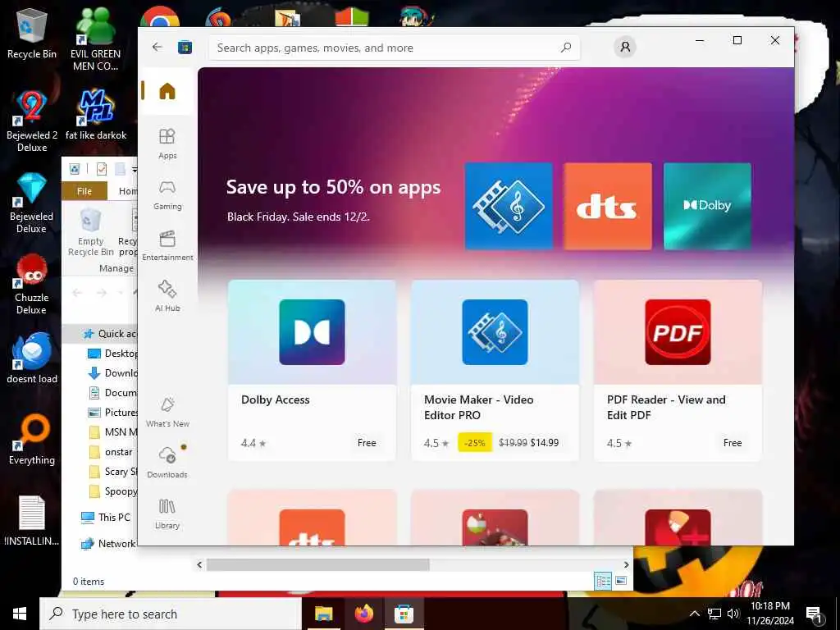Click the Store back arrow
The image size is (840, 630).
[x=157, y=47]
